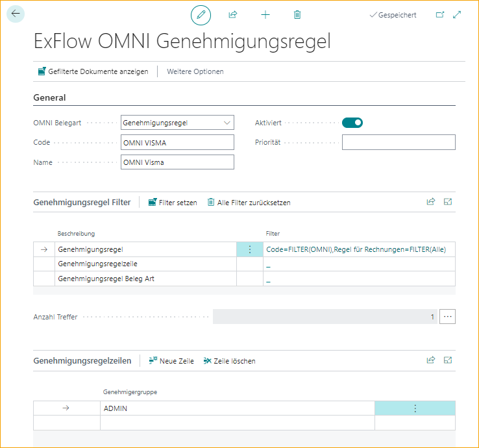The width and height of the screenshot is (479, 448).
Task: Click the Anzahl Treffer value field
Action: pos(325,317)
